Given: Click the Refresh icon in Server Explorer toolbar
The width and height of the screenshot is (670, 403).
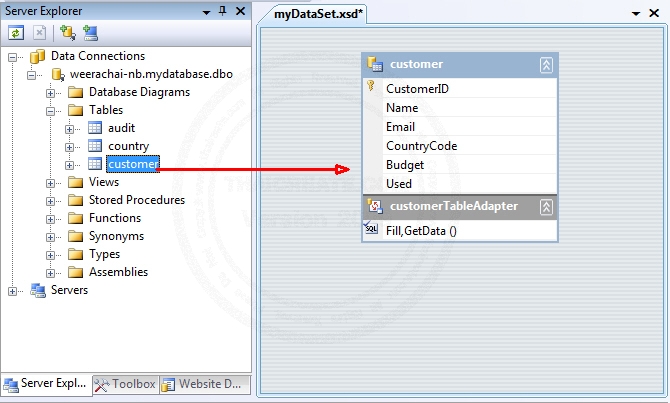Looking at the screenshot, I should (16, 33).
